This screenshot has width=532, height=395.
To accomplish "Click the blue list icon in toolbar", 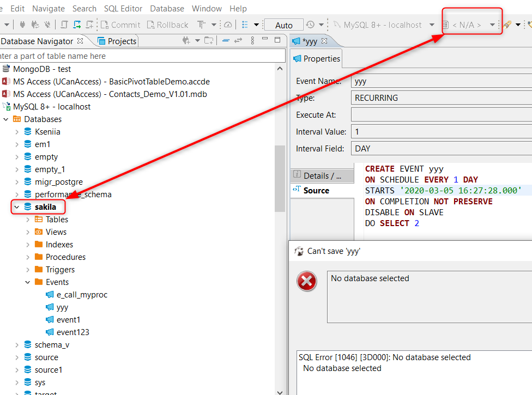I will (245, 25).
